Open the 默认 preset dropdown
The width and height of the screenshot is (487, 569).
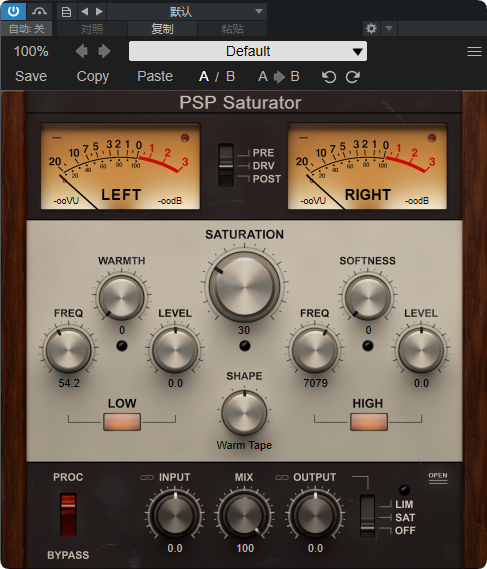point(187,12)
